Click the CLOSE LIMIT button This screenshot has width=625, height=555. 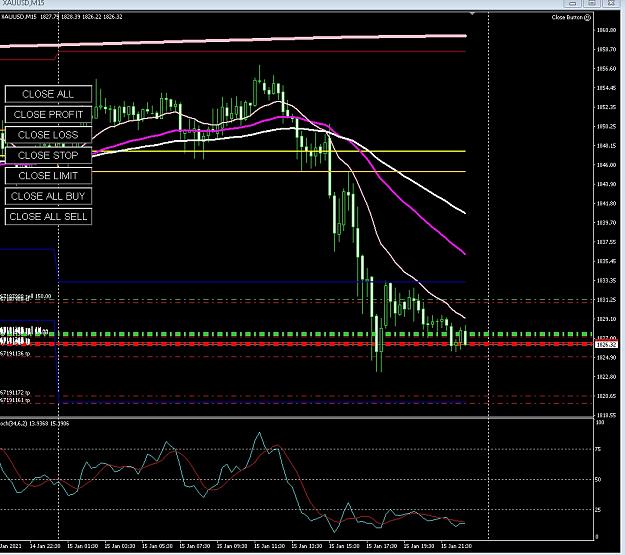click(48, 175)
